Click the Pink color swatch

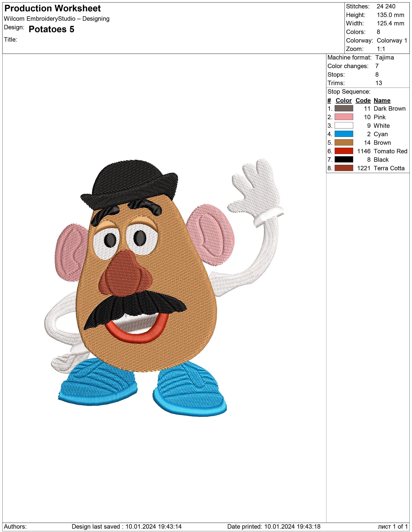click(x=344, y=117)
